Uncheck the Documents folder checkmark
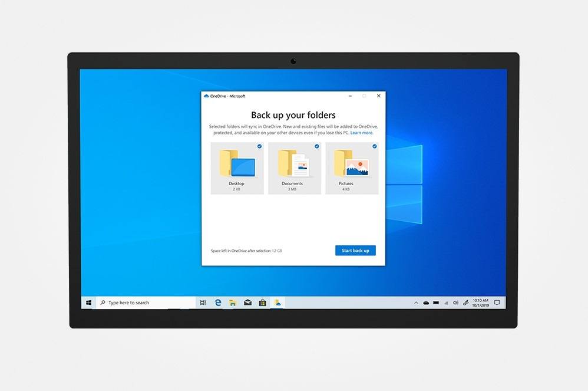The image size is (588, 391). click(316, 146)
